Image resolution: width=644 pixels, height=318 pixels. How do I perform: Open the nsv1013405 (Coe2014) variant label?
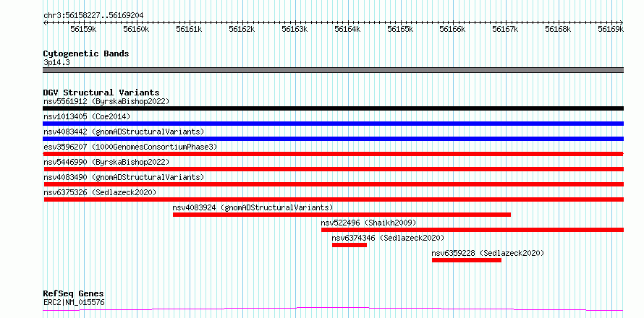(x=87, y=116)
